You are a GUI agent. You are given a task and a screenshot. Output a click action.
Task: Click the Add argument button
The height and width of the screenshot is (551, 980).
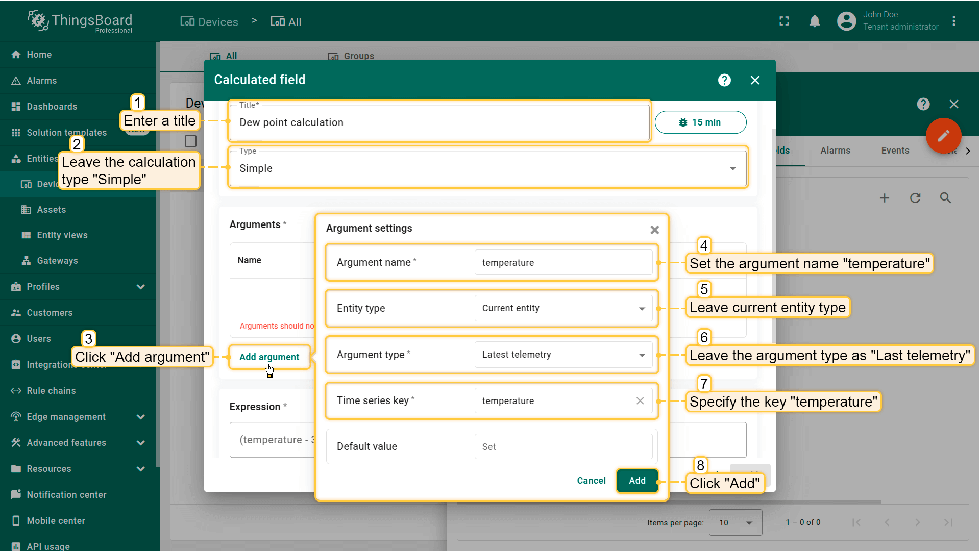tap(269, 357)
